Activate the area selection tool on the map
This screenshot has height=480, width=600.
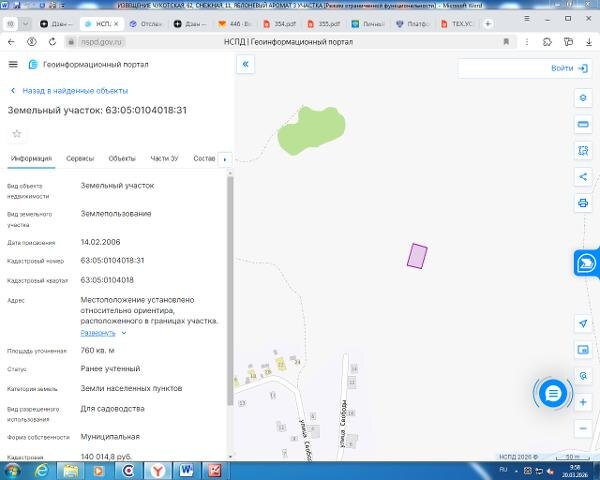click(583, 150)
